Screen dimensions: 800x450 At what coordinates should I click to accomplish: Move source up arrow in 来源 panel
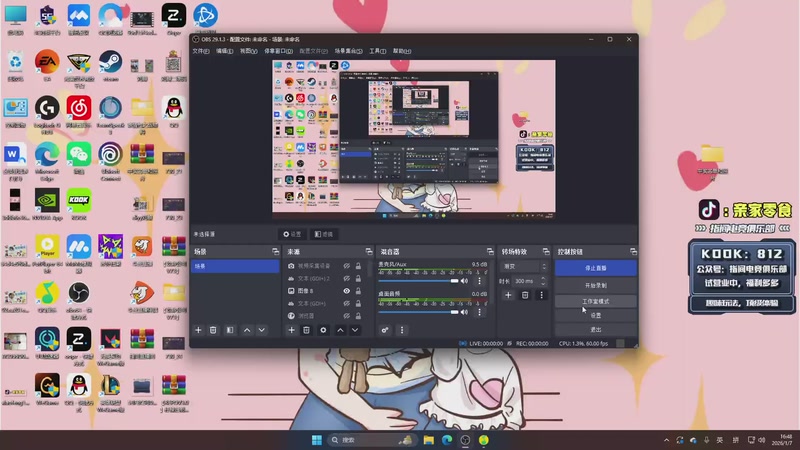point(340,330)
